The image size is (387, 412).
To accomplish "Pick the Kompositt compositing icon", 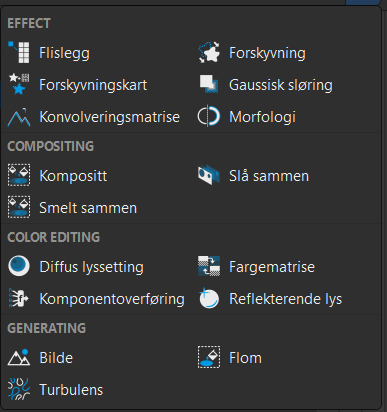I will point(19,175).
